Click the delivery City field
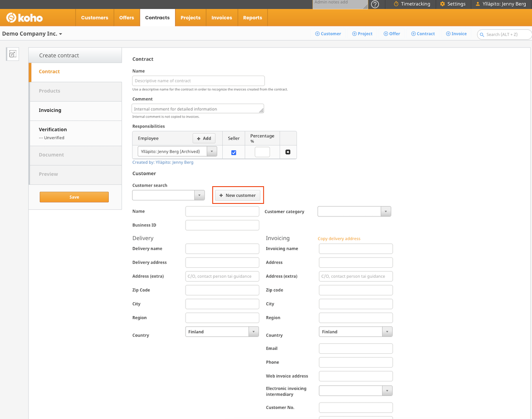532x419 pixels. [x=222, y=304]
